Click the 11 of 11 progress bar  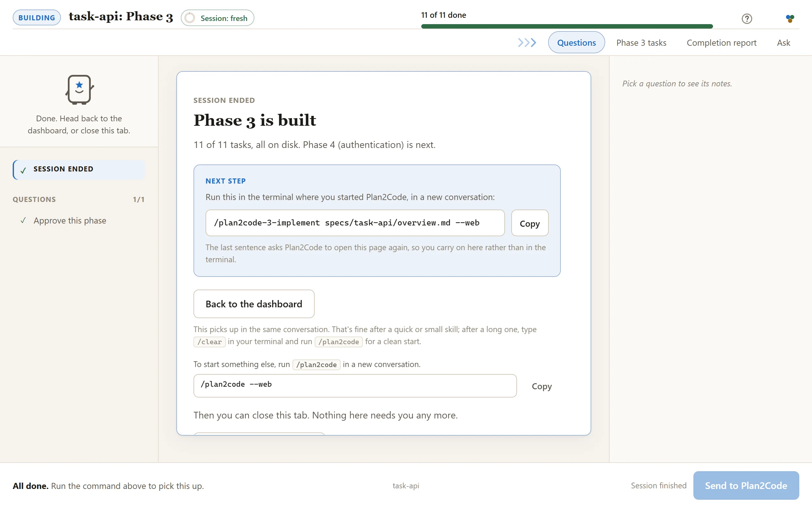pyautogui.click(x=567, y=26)
